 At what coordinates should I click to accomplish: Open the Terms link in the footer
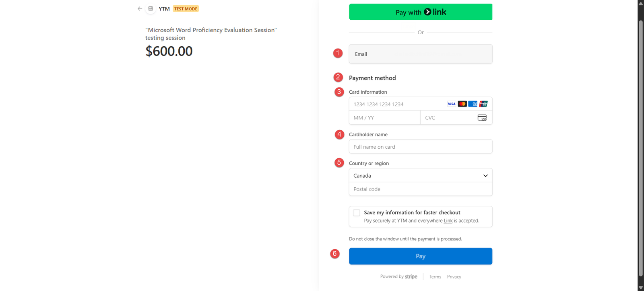coord(435,277)
